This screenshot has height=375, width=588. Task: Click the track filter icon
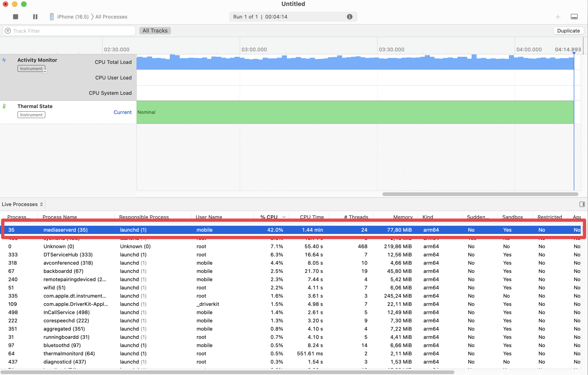click(x=8, y=31)
